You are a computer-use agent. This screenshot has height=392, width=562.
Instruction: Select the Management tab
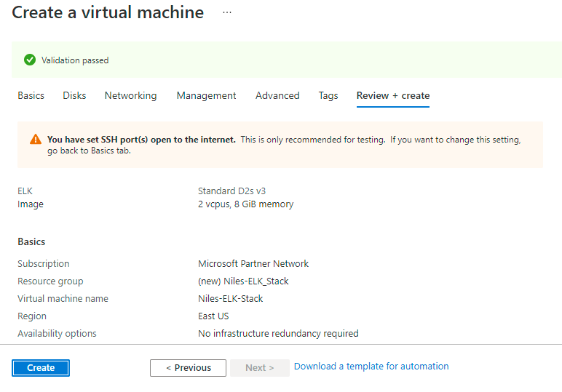(206, 95)
